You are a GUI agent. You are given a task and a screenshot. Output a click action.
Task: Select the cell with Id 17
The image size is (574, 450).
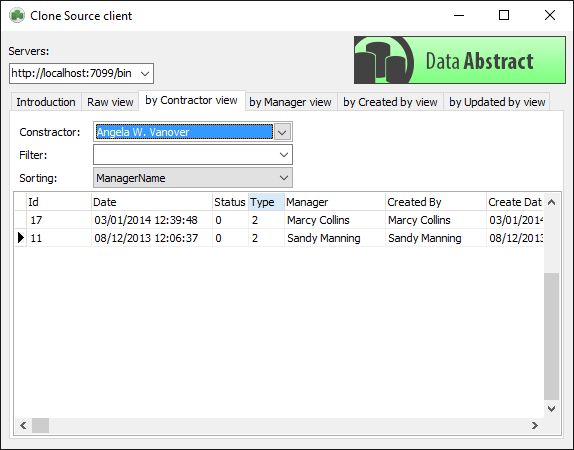59,220
